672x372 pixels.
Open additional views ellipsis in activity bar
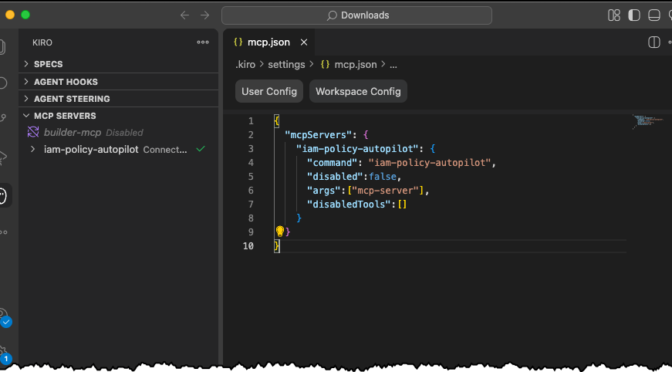click(3, 232)
